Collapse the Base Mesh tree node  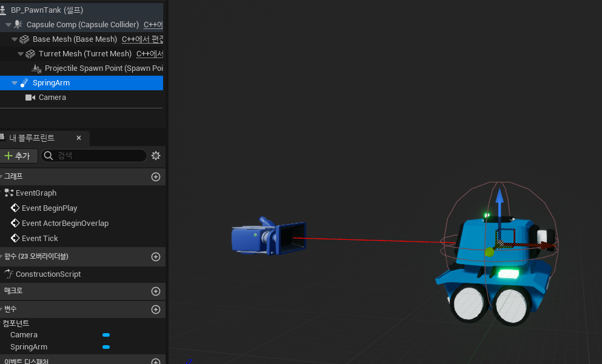14,39
